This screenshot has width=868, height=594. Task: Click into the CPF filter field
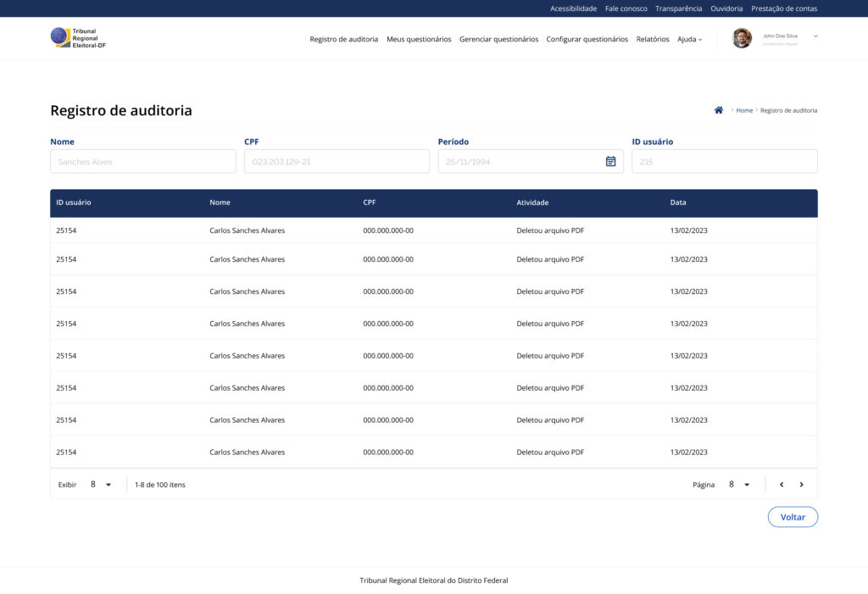(337, 162)
